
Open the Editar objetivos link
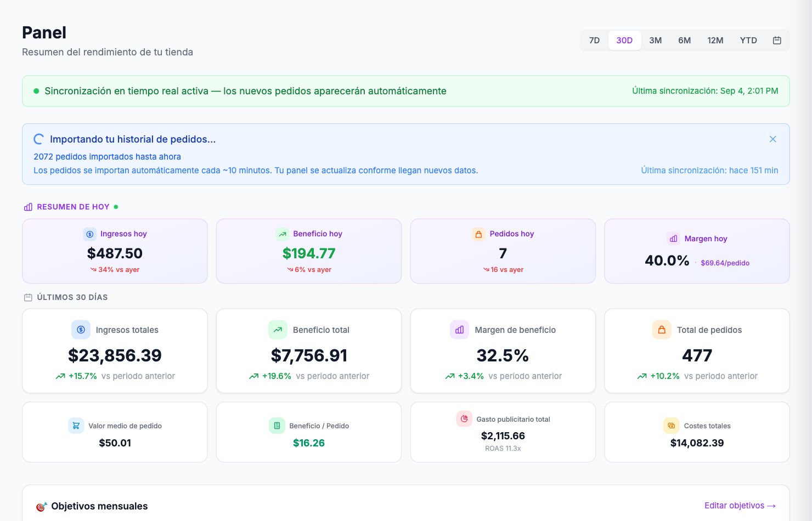point(740,506)
